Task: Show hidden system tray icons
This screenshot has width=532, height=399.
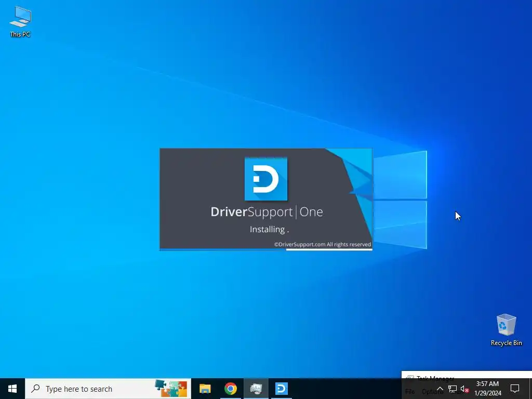Action: point(440,389)
